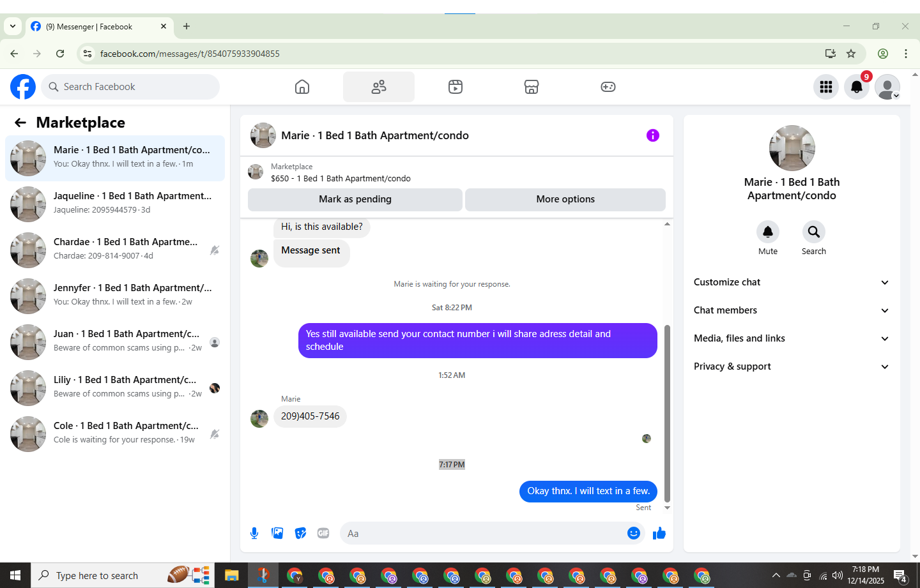Click the Search conversation magnifier icon

click(814, 232)
